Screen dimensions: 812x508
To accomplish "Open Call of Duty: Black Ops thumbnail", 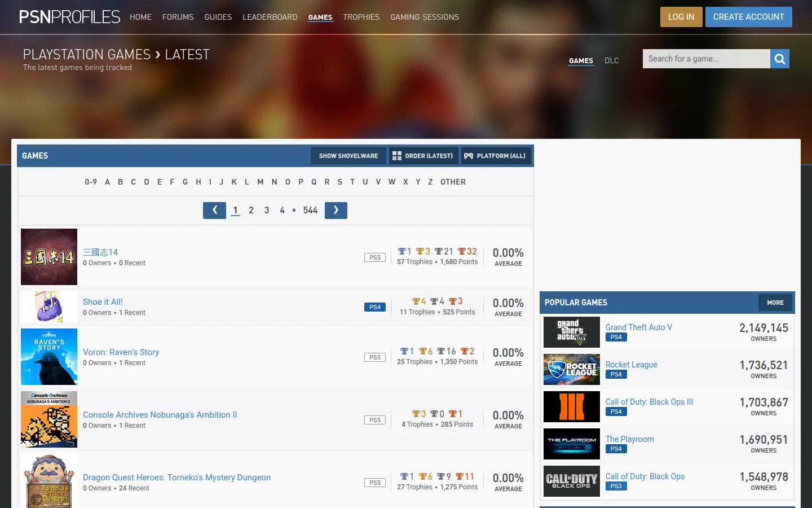I will pyautogui.click(x=572, y=481).
